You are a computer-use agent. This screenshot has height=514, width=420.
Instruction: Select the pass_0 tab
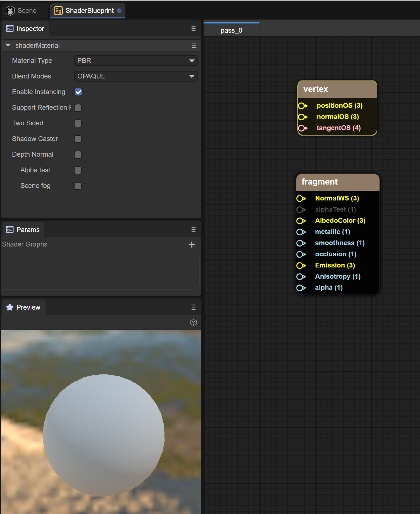231,30
